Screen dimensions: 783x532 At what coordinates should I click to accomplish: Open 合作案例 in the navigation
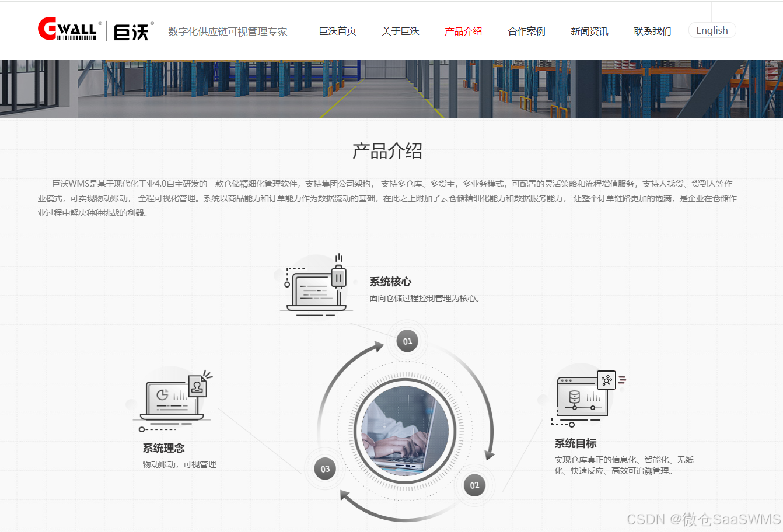[x=526, y=31]
